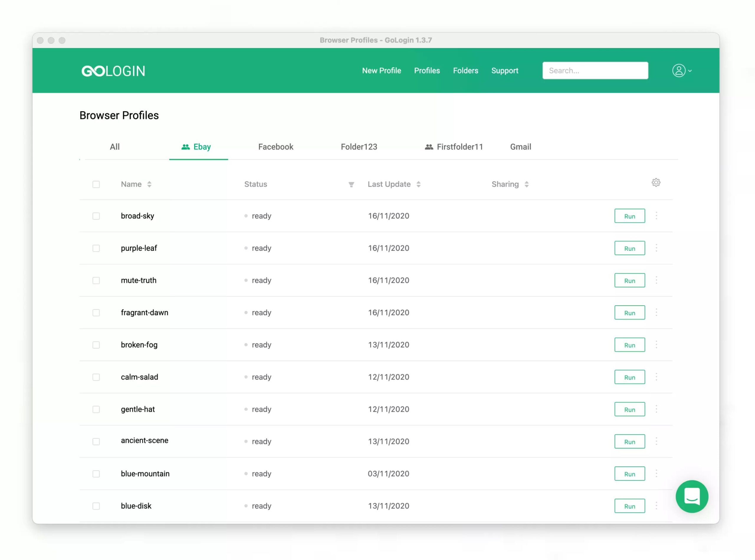Click the 03/11/2020 date cell
Image resolution: width=755 pixels, height=560 pixels.
point(388,474)
